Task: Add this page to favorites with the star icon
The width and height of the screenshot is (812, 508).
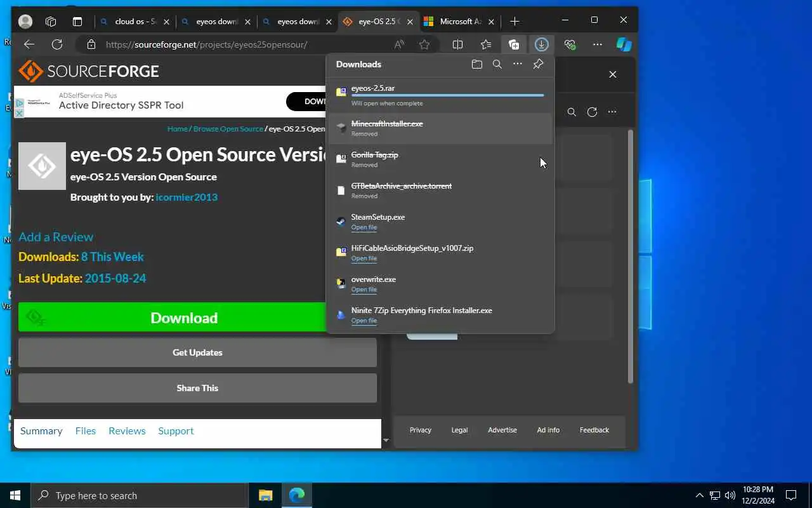Action: 424,44
